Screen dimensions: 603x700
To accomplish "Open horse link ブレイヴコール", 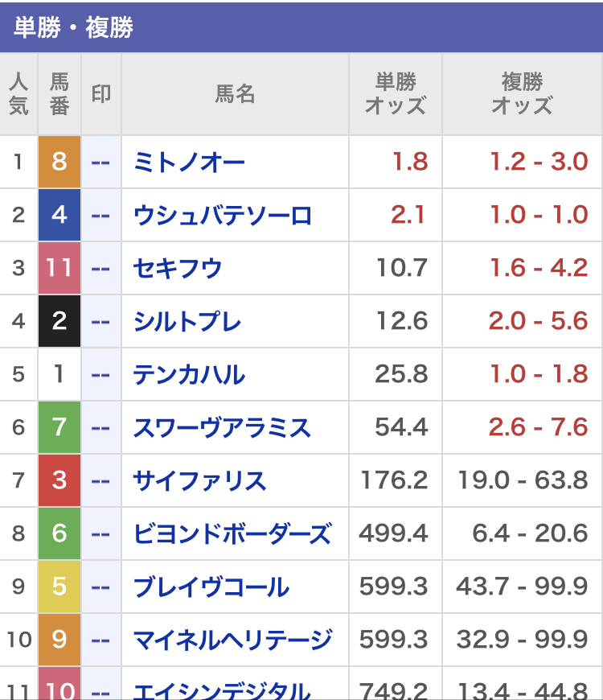I will point(211,587).
